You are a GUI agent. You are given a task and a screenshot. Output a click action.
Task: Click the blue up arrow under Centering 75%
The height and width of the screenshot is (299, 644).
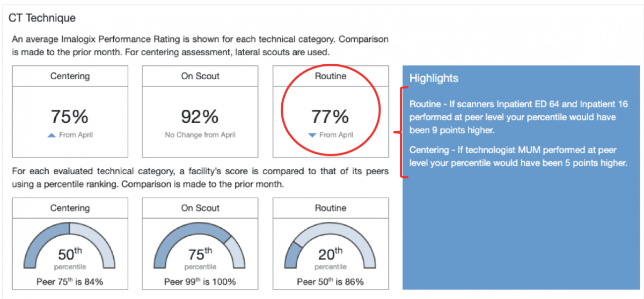pos(52,136)
